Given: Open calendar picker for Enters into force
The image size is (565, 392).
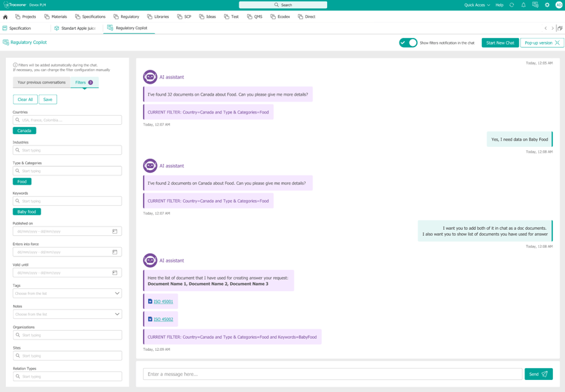Looking at the screenshot, I should click(x=115, y=252).
